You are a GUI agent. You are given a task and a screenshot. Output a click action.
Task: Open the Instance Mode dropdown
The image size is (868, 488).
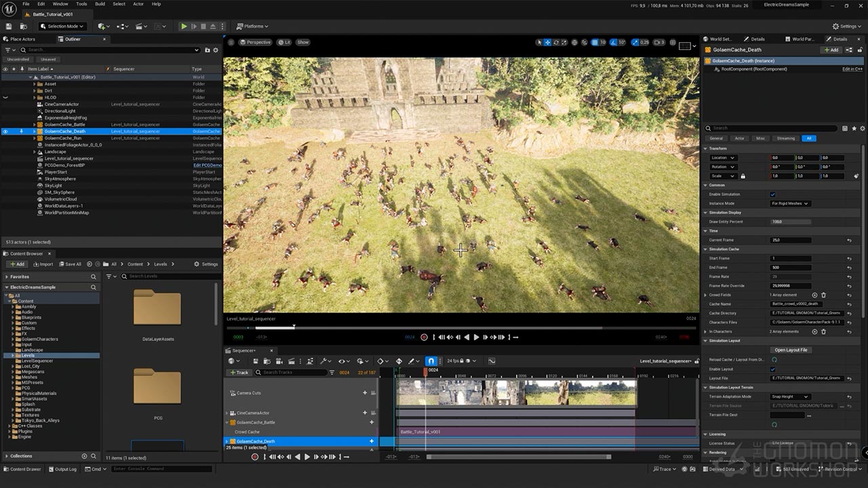point(790,203)
